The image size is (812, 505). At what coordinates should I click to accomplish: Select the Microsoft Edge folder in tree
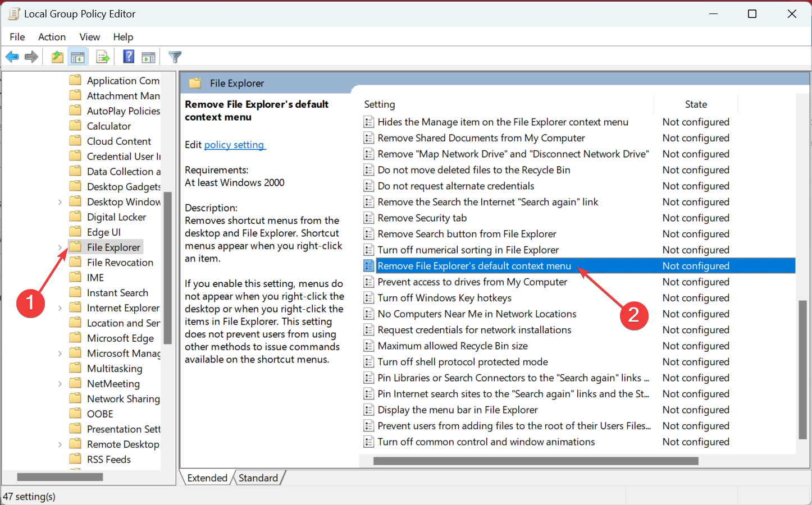pos(120,338)
